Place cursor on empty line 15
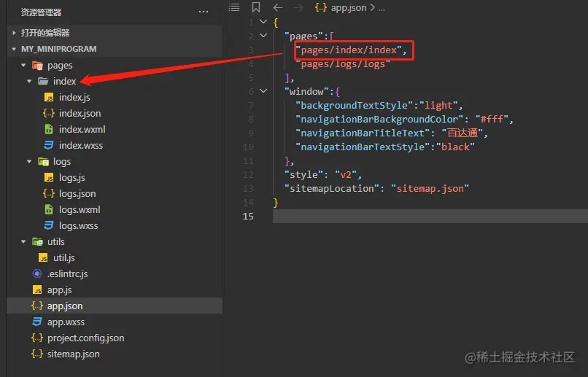This screenshot has height=377, width=588. pyautogui.click(x=430, y=217)
